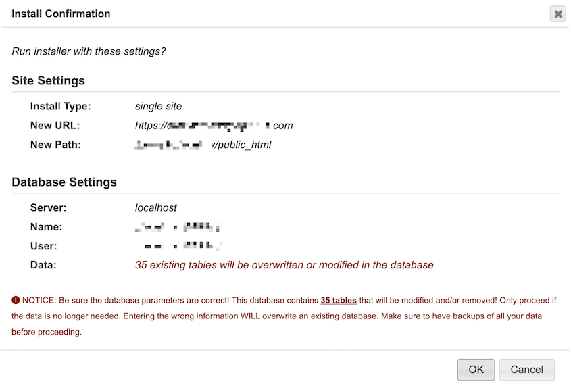Viewport: 571px width, 392px height.
Task: Click the Install Type label
Action: click(60, 106)
